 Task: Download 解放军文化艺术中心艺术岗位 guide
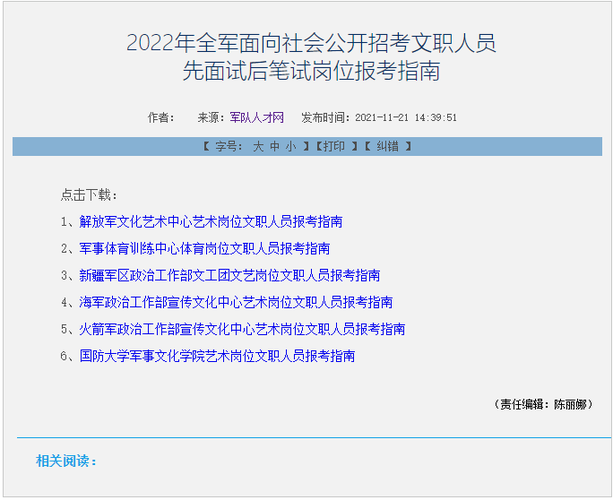click(211, 222)
